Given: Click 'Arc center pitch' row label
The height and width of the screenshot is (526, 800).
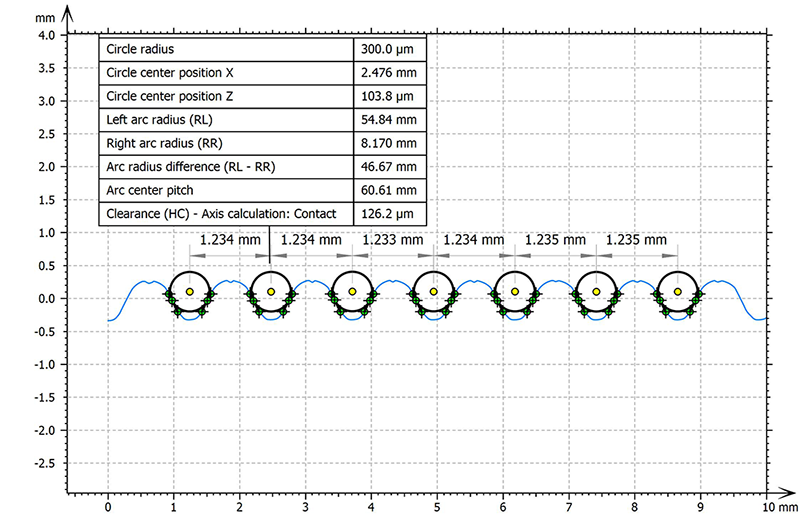Looking at the screenshot, I should pyautogui.click(x=149, y=190).
